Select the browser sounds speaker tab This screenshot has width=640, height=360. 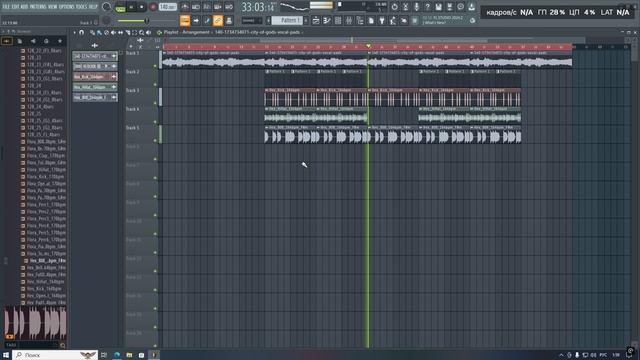[33, 41]
